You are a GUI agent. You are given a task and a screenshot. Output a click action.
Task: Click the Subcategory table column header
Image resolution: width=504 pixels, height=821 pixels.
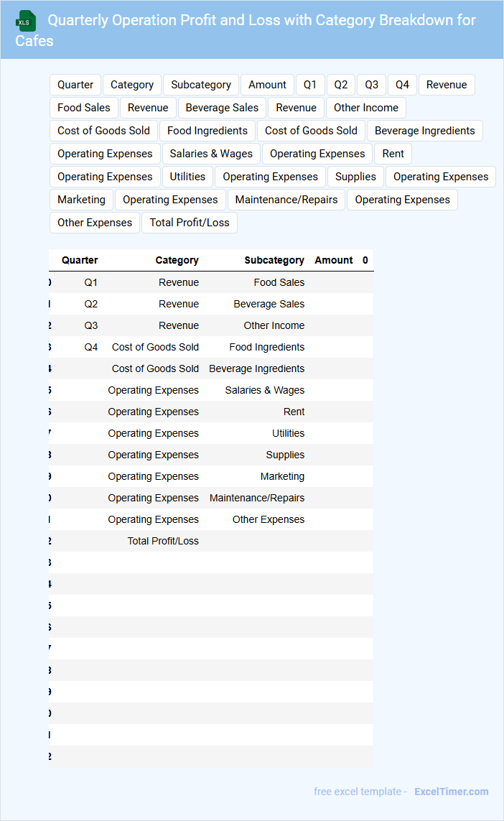274,260
